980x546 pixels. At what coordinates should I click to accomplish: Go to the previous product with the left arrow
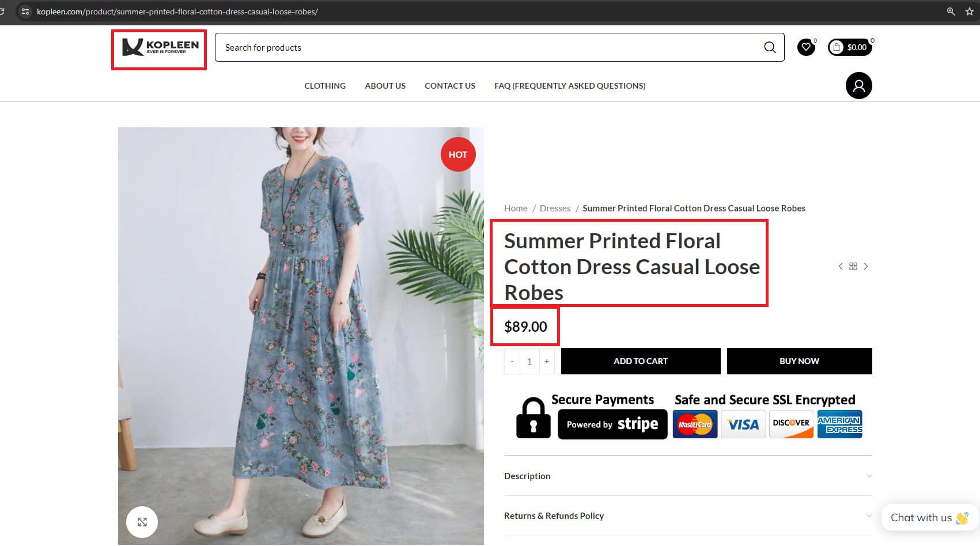click(x=841, y=266)
